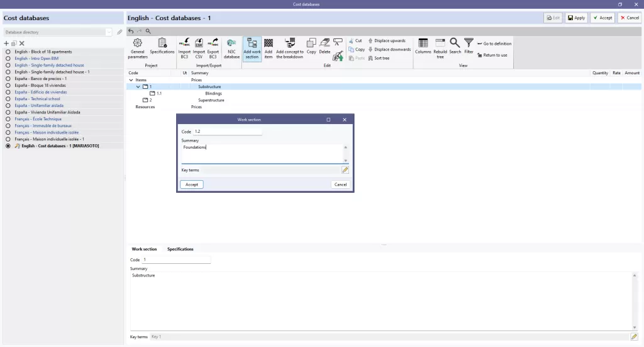This screenshot has width=644, height=347.
Task: Select Add concept to the breakdown
Action: coord(290,48)
